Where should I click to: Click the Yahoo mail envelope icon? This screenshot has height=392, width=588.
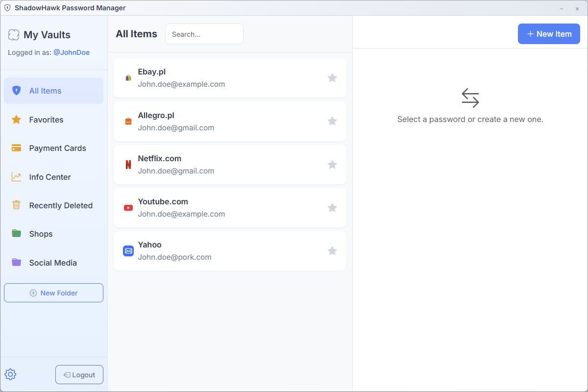(128, 251)
